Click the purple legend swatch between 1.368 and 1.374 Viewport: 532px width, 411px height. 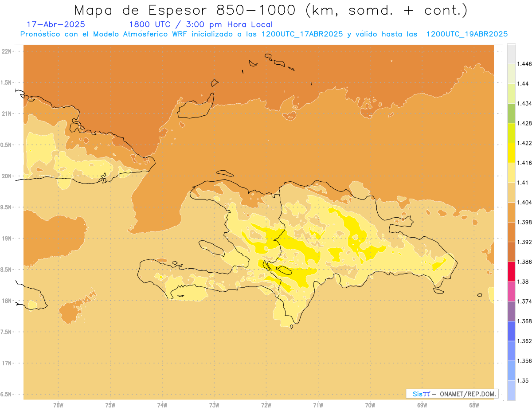(511, 311)
